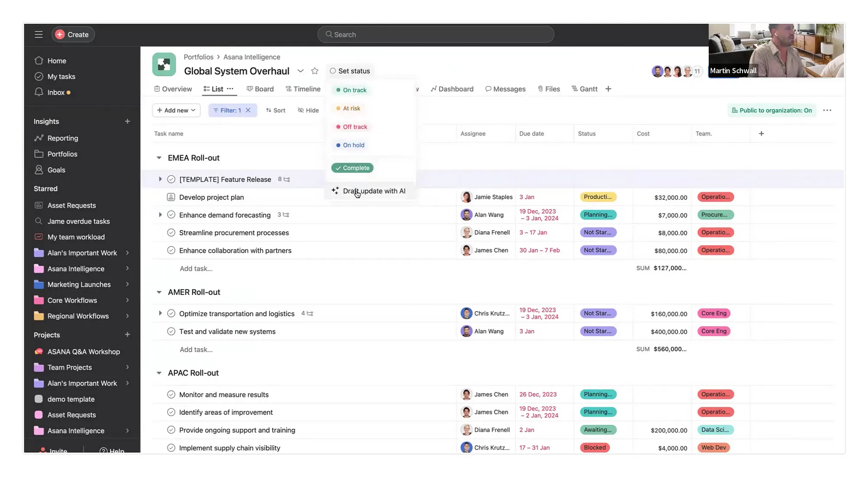
Task: Collapse the EMEA Roll-out section
Action: pos(159,158)
